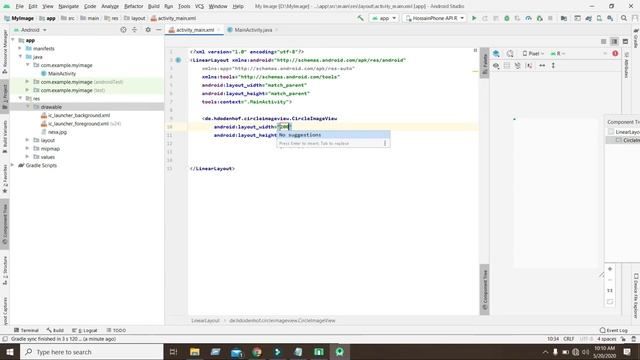Open the Build tool window button
The height and width of the screenshot is (360, 640).
point(56,330)
